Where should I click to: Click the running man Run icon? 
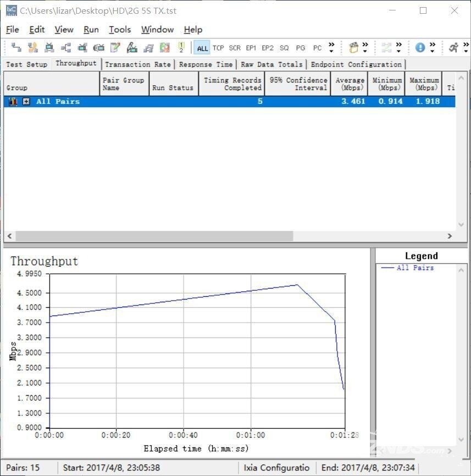point(453,47)
